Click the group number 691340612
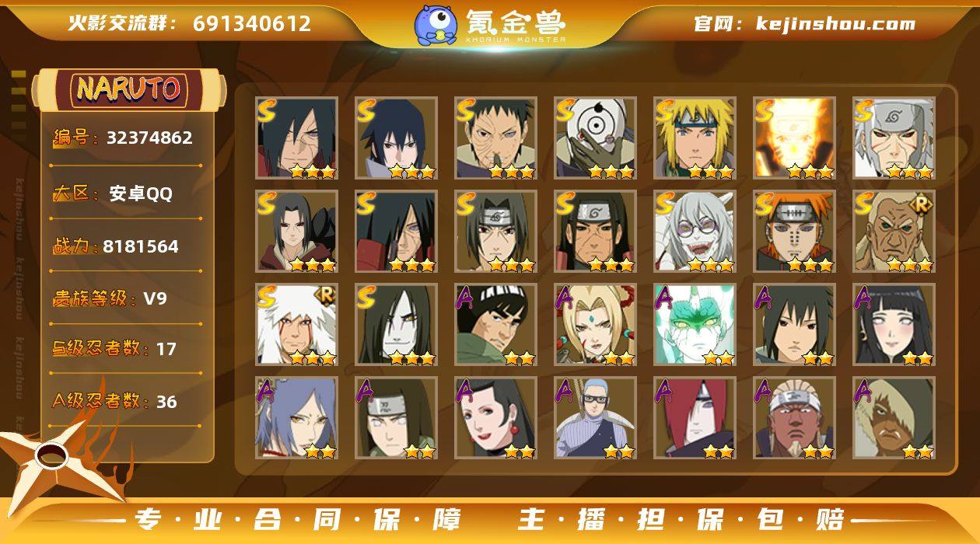 252,23
